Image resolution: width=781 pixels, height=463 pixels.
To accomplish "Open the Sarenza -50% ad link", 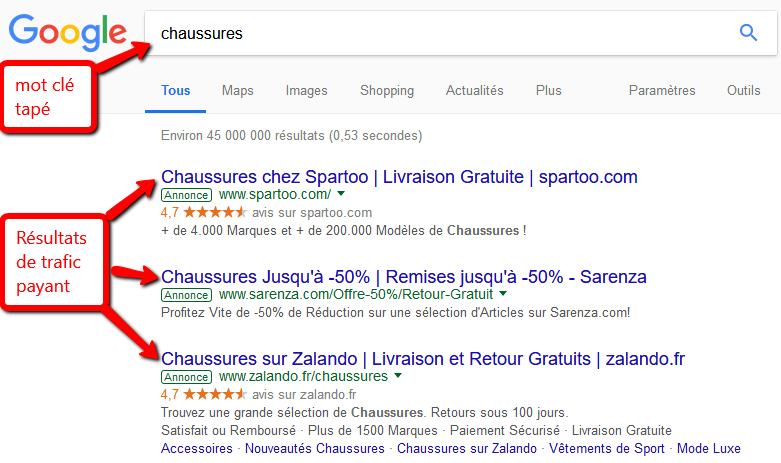I will tap(403, 277).
